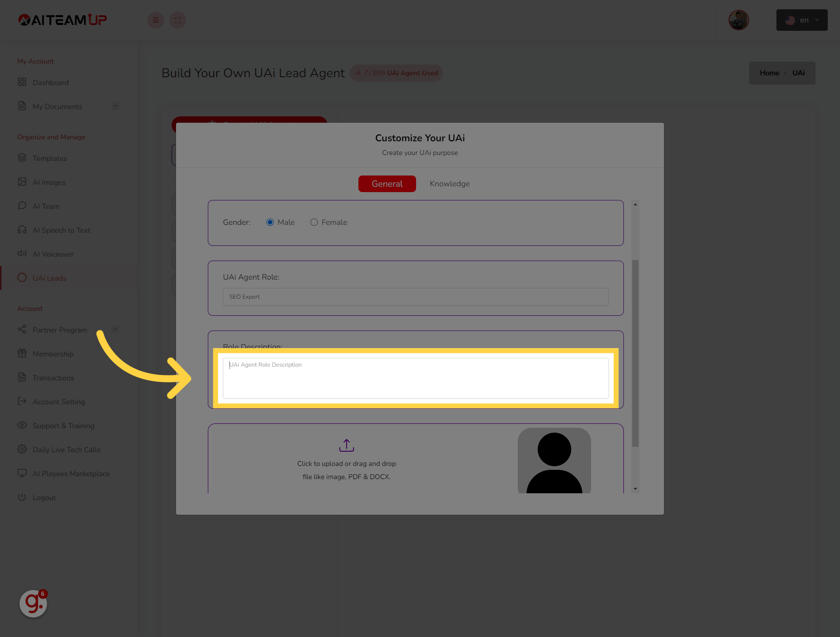Expand the My Documents submenu
Viewport: 840px width, 637px height.
coord(115,106)
